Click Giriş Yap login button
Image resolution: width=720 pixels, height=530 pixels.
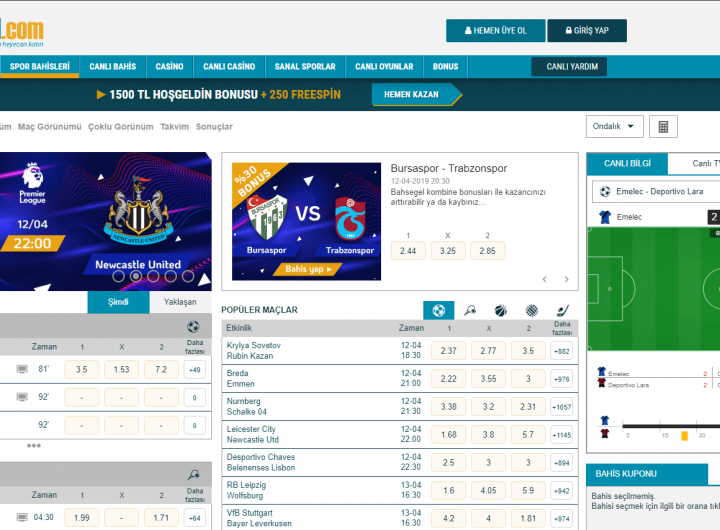587,31
